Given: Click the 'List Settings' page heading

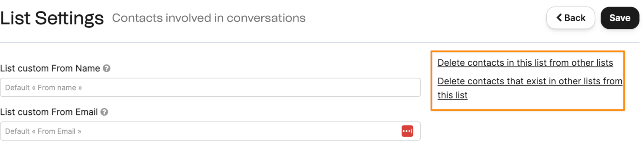Looking at the screenshot, I should point(52,18).
